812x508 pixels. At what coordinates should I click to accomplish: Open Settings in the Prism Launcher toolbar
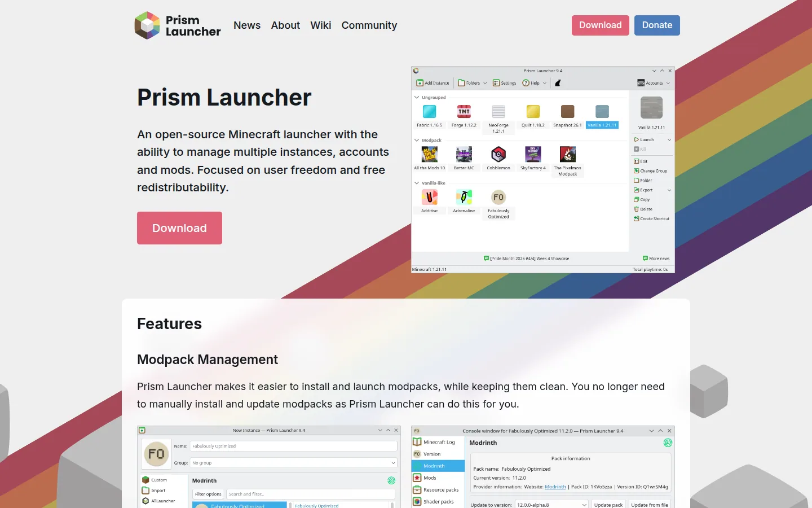[x=505, y=83]
